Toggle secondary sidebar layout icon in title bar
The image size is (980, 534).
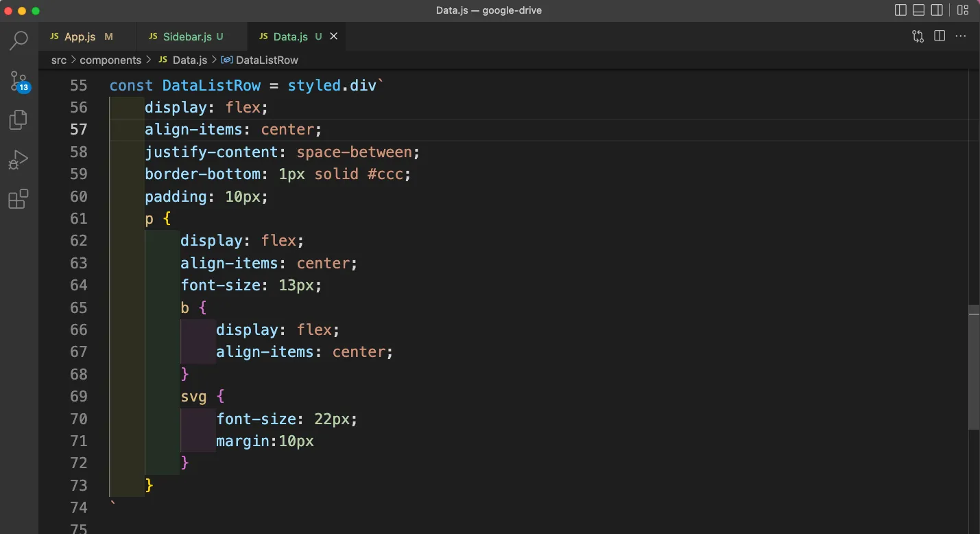(x=937, y=10)
